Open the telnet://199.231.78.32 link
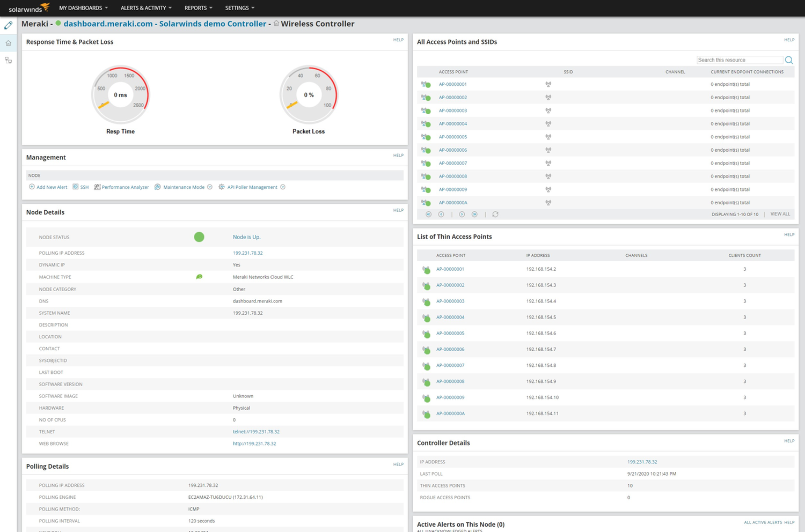The width and height of the screenshot is (805, 532). [x=257, y=431]
